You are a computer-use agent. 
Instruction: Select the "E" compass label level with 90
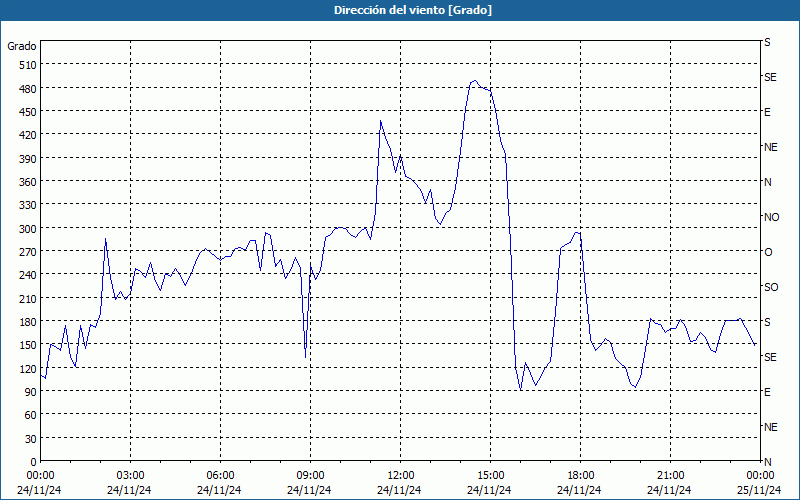pos(767,392)
